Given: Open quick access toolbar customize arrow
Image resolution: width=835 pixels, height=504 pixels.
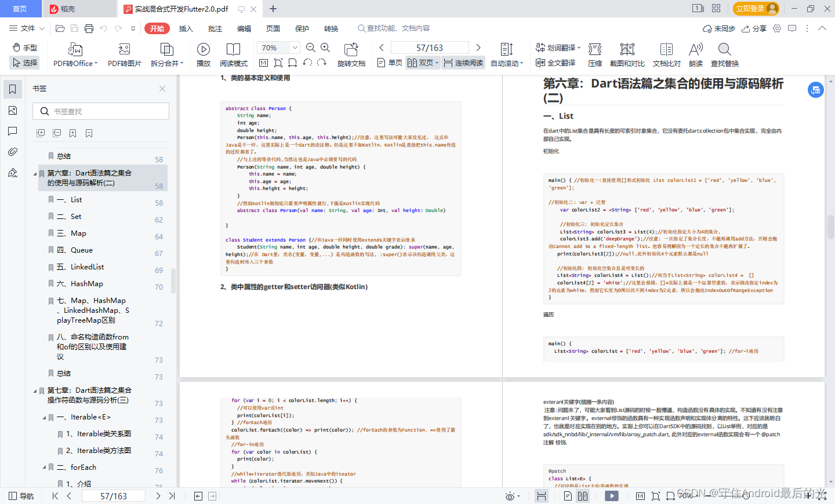Looking at the screenshot, I should click(x=133, y=28).
